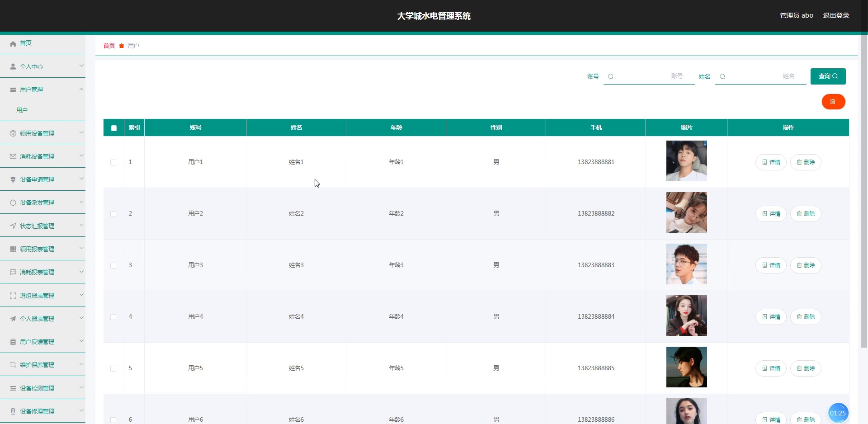This screenshot has width=868, height=424.
Task: Click the 姓名 search input field
Action: (760, 76)
